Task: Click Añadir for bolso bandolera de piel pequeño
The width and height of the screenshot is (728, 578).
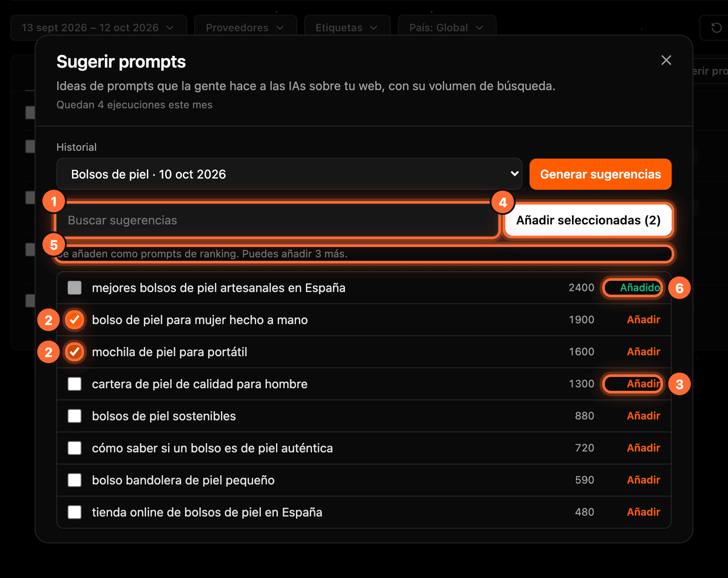Action: [x=643, y=480]
